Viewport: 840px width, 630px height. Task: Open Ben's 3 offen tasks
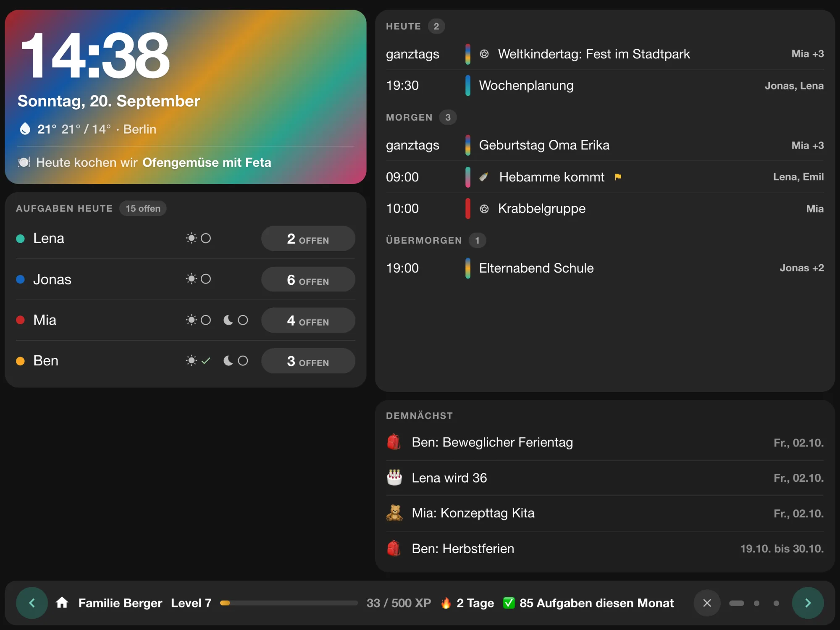(x=308, y=361)
